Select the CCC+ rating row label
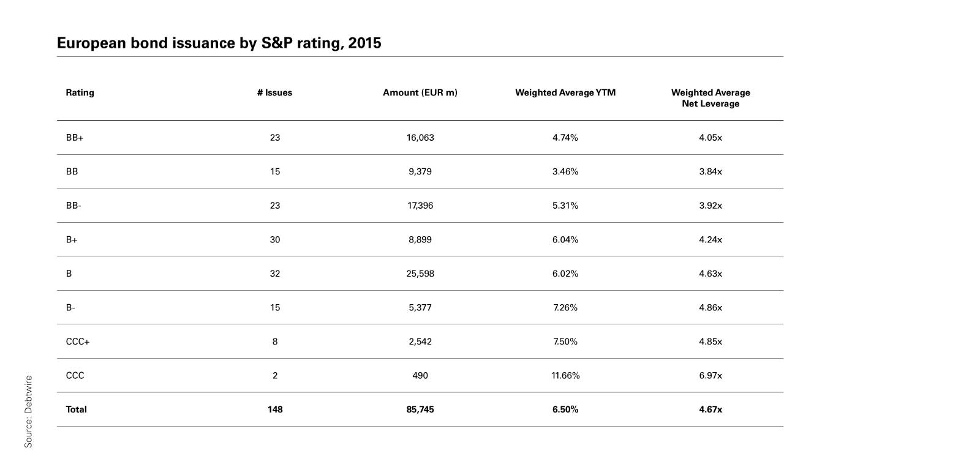The height and width of the screenshot is (459, 980). click(78, 341)
